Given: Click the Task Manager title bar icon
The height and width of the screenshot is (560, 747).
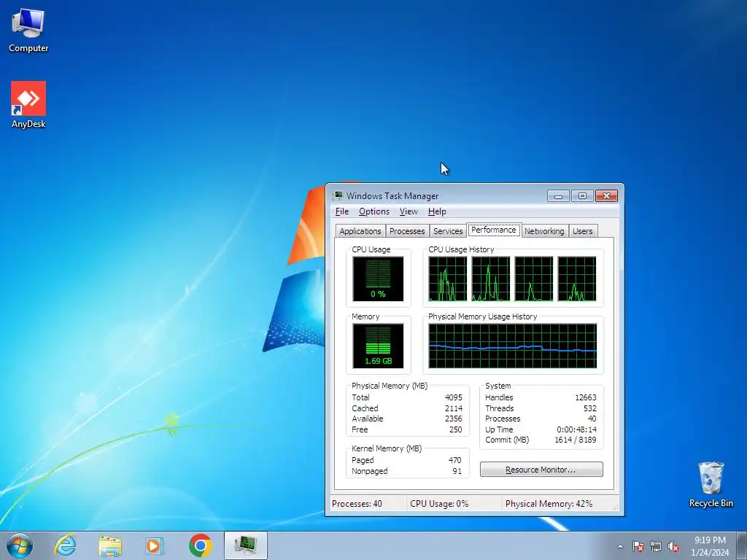Looking at the screenshot, I should click(338, 195).
